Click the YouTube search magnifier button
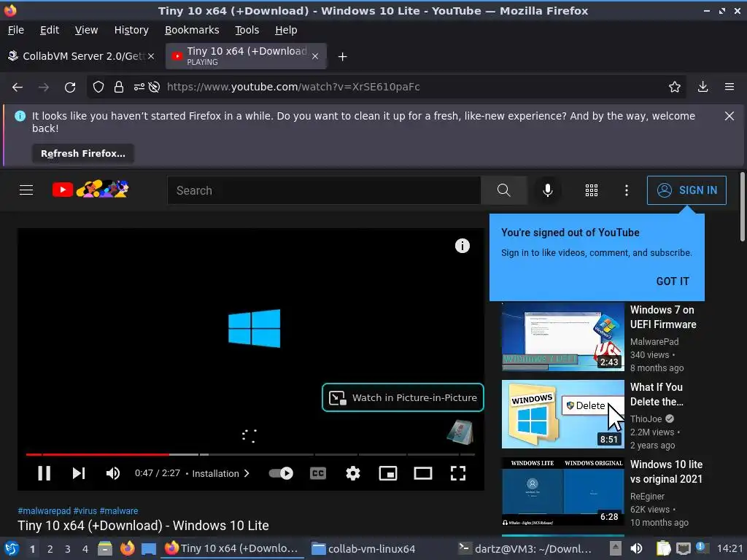This screenshot has width=747, height=560. point(503,190)
